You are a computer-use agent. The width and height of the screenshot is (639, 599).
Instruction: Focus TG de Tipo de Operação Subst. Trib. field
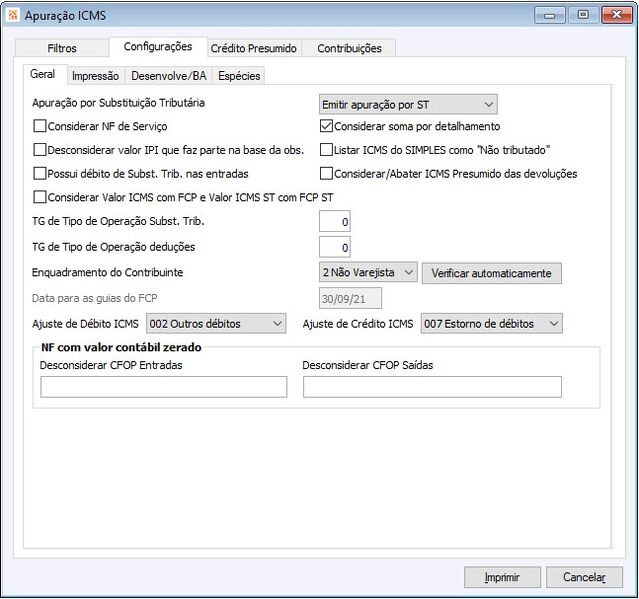click(335, 222)
